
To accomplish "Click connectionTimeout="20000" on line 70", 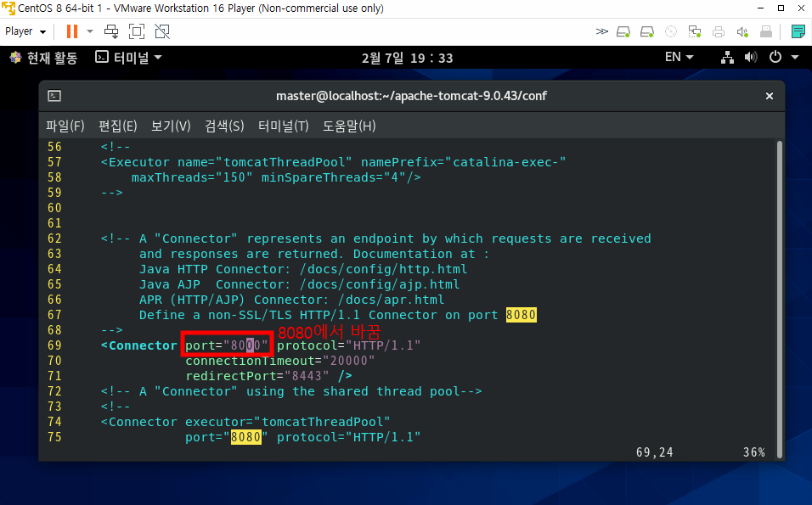I will coord(280,360).
